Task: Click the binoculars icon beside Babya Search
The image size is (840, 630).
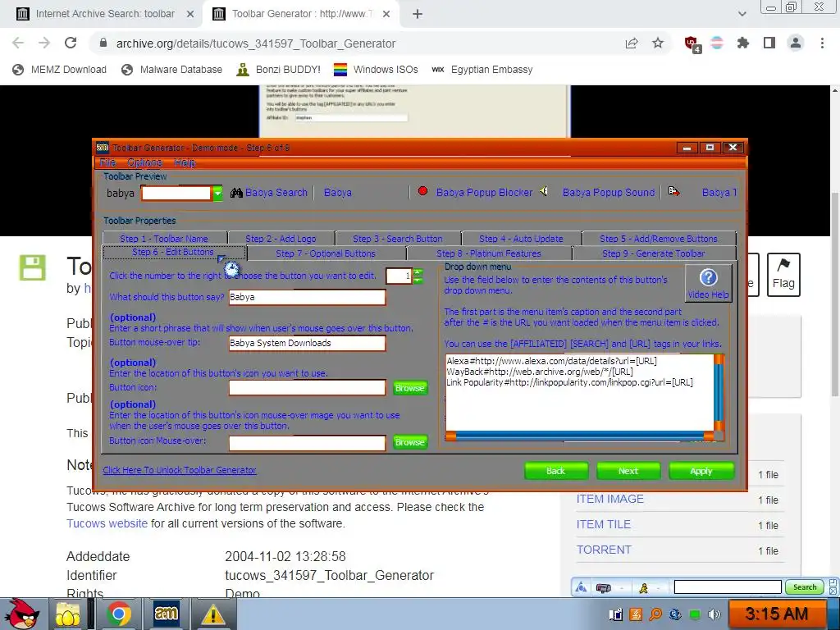Action: pos(236,193)
